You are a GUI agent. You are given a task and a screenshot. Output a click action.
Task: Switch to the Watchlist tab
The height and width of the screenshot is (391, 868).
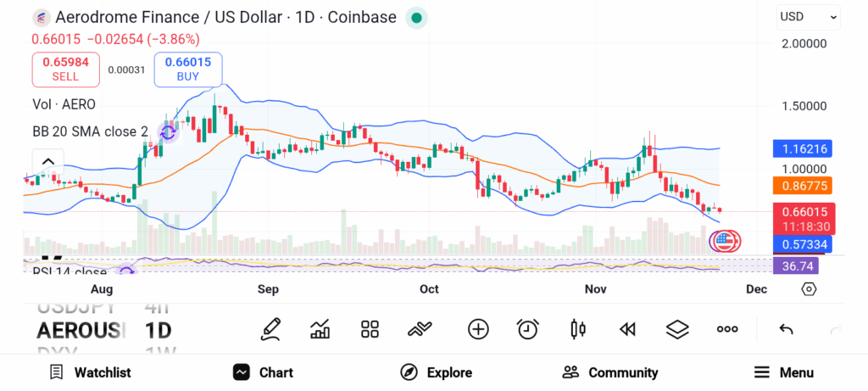pyautogui.click(x=90, y=372)
